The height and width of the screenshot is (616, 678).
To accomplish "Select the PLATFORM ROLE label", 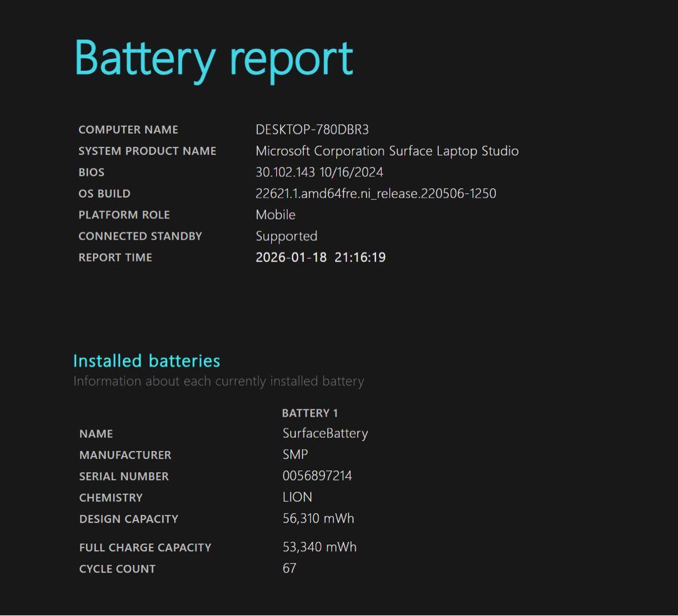I will (124, 215).
